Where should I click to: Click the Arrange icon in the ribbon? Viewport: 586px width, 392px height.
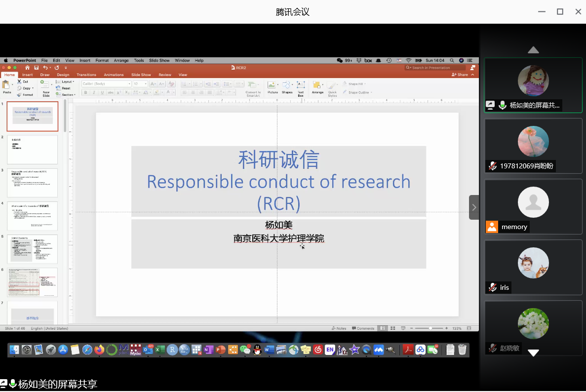317,85
